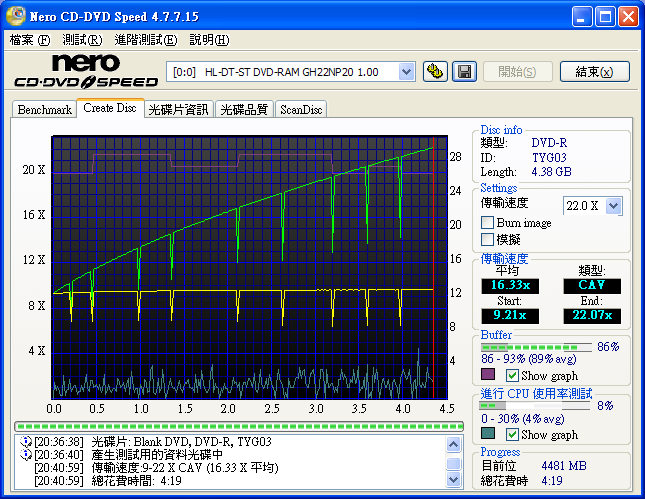Image resolution: width=645 pixels, height=499 pixels.
Task: Click the first log entry info icon
Action: pyautogui.click(x=25, y=441)
